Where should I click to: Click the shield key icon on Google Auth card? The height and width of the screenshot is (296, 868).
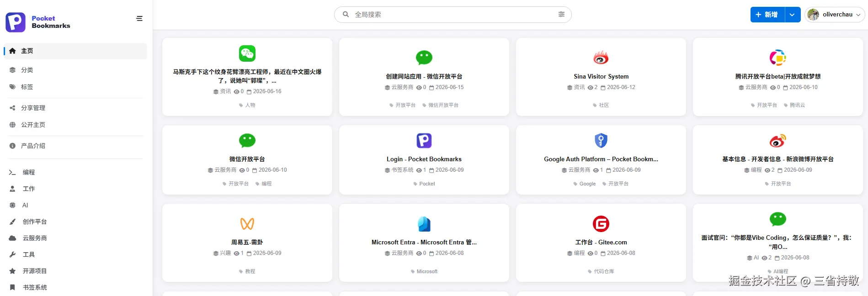601,141
